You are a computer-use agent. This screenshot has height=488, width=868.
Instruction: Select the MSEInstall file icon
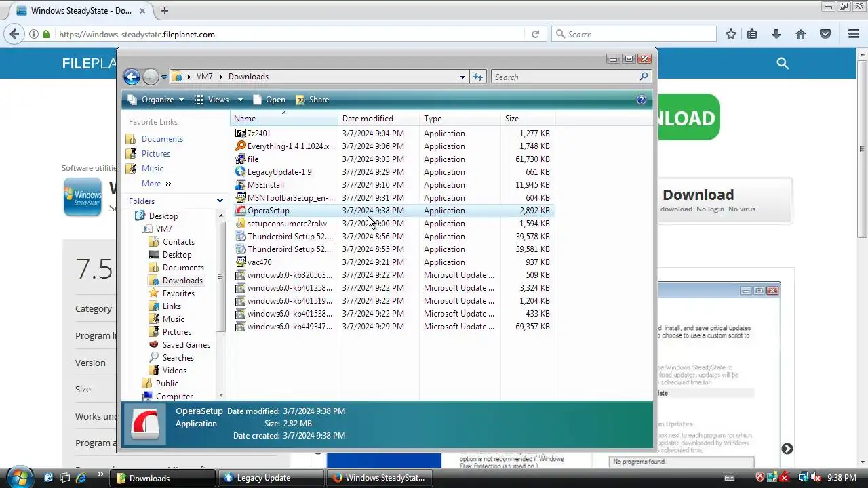point(241,185)
